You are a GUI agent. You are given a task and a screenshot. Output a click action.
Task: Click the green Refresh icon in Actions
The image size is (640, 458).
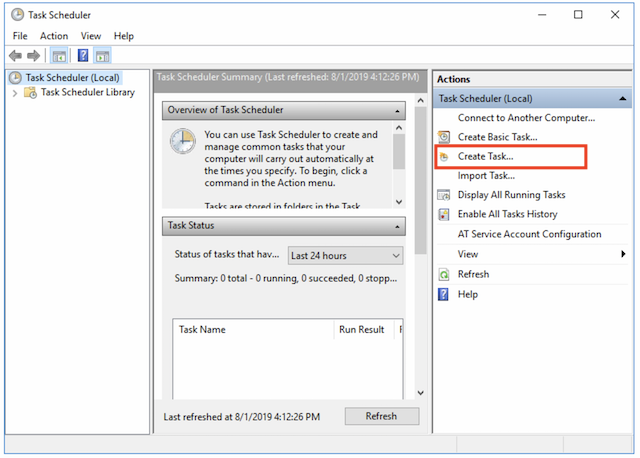444,274
